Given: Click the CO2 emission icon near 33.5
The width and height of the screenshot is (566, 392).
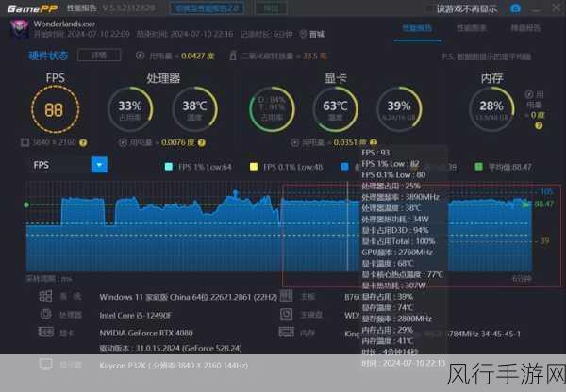Looking at the screenshot, I should coord(233,56).
